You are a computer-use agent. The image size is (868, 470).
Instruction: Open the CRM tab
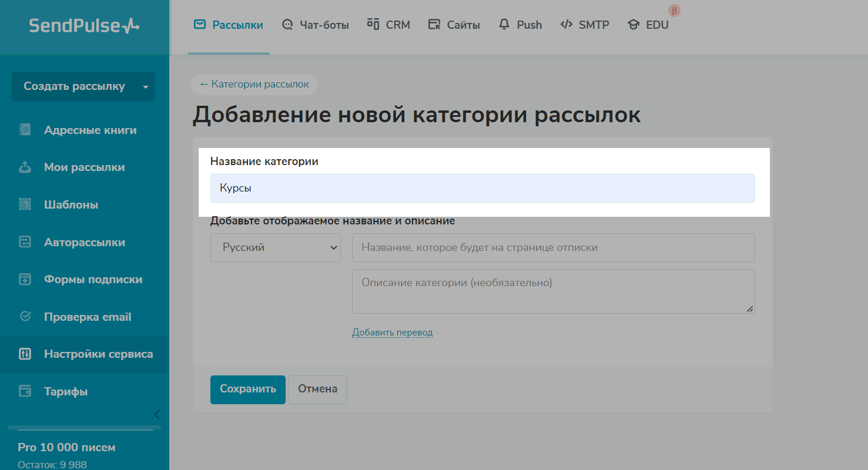pyautogui.click(x=388, y=25)
